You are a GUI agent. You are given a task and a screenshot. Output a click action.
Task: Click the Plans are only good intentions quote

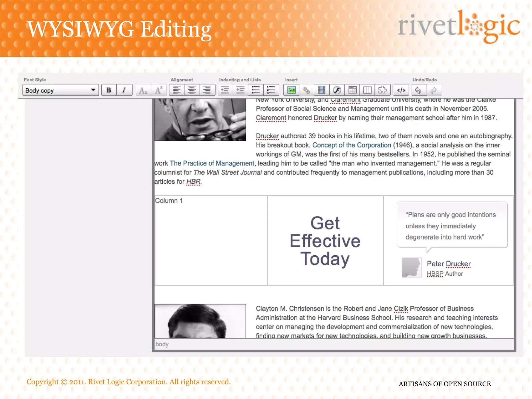(x=451, y=226)
